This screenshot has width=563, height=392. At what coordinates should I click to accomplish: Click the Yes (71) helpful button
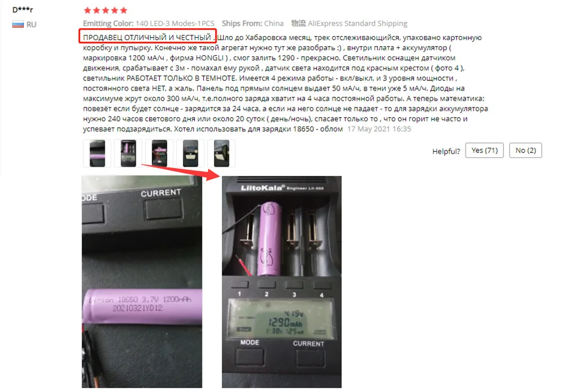click(x=484, y=150)
